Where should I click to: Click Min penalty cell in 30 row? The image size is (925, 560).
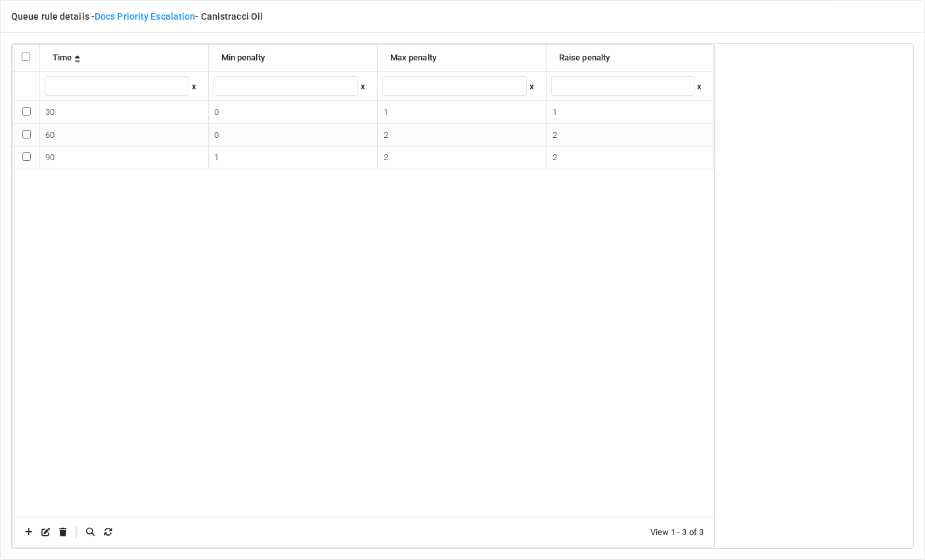[293, 112]
